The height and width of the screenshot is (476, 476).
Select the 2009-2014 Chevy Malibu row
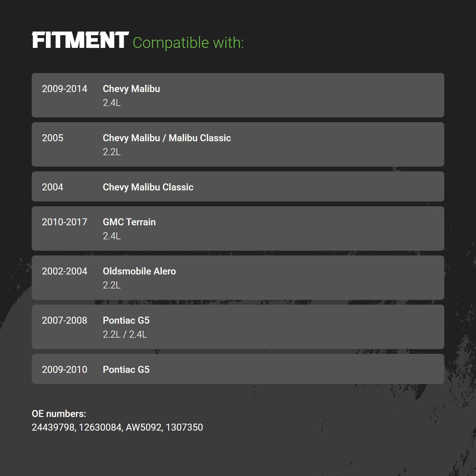(238, 95)
